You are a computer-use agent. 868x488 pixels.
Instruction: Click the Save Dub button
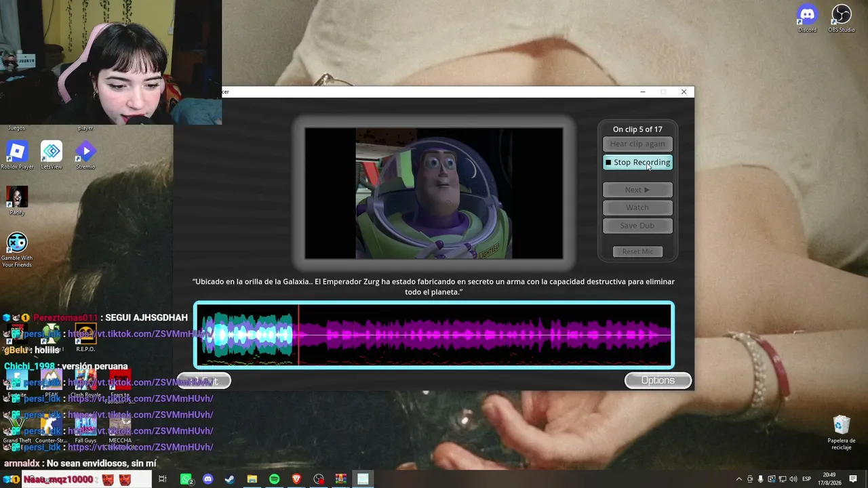click(637, 226)
